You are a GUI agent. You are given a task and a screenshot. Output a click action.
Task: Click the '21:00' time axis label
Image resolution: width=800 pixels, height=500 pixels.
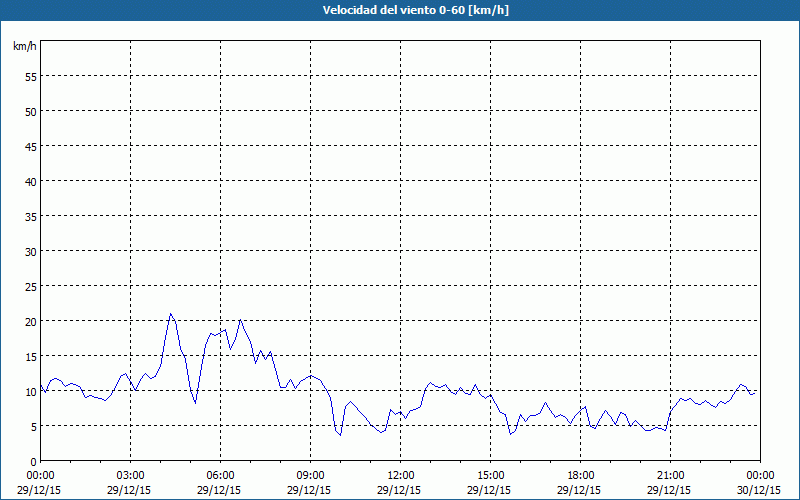click(x=670, y=476)
